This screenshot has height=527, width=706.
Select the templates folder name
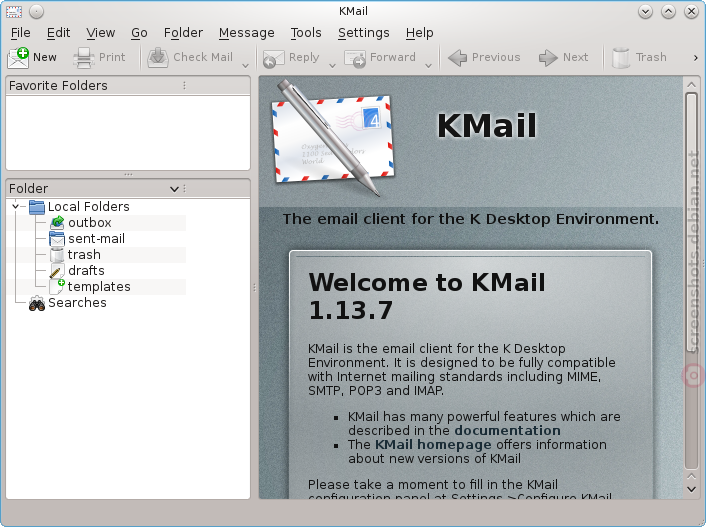coord(99,287)
